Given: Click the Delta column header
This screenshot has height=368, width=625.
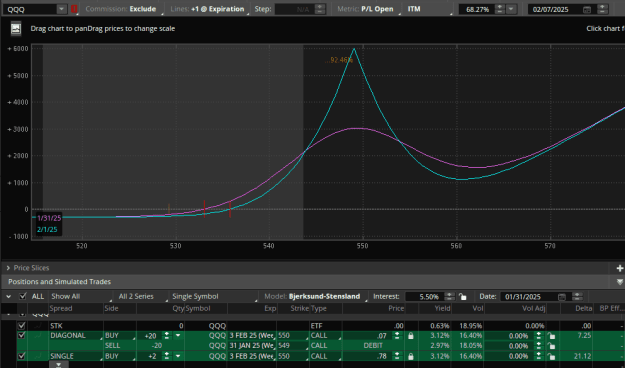Looking at the screenshot, I should 583,308.
